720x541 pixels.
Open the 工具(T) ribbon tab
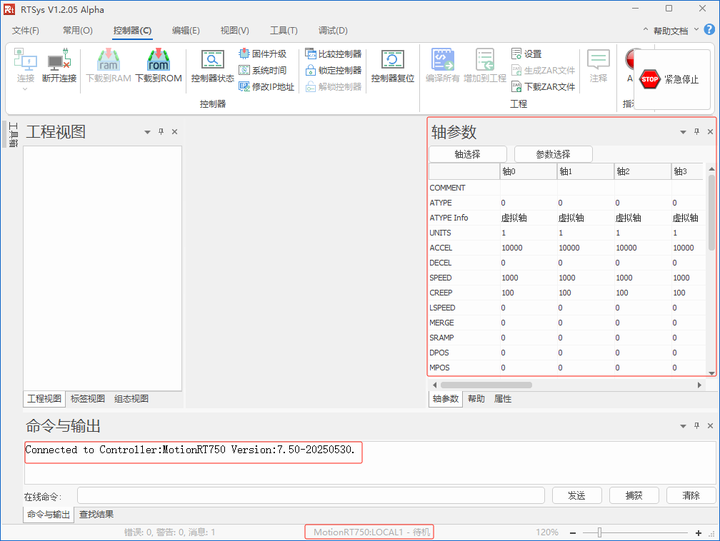point(284,30)
